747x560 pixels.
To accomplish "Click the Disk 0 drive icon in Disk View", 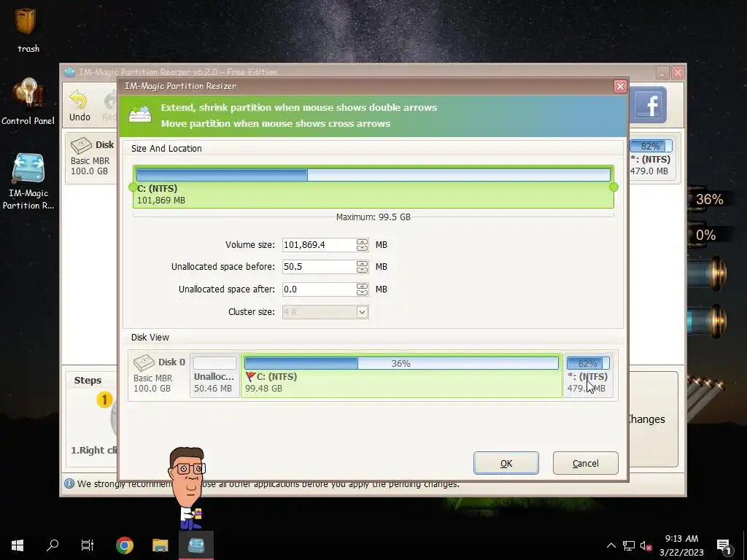I will click(x=144, y=363).
